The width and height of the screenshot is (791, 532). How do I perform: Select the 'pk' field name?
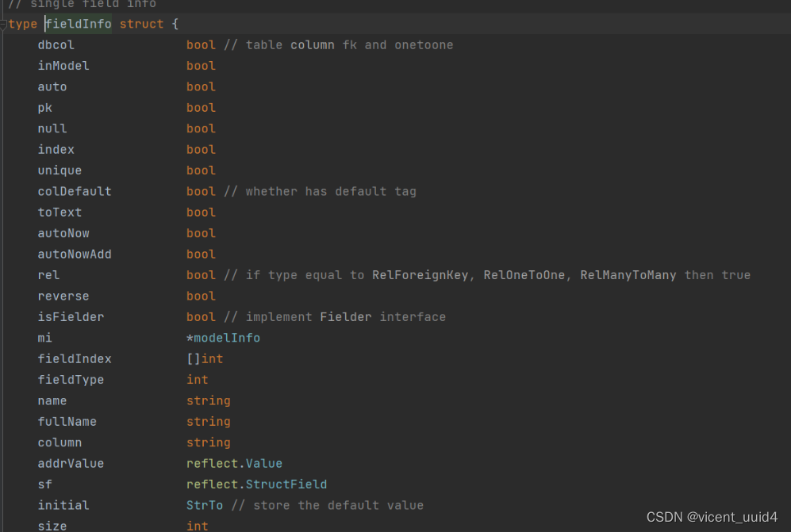point(45,108)
